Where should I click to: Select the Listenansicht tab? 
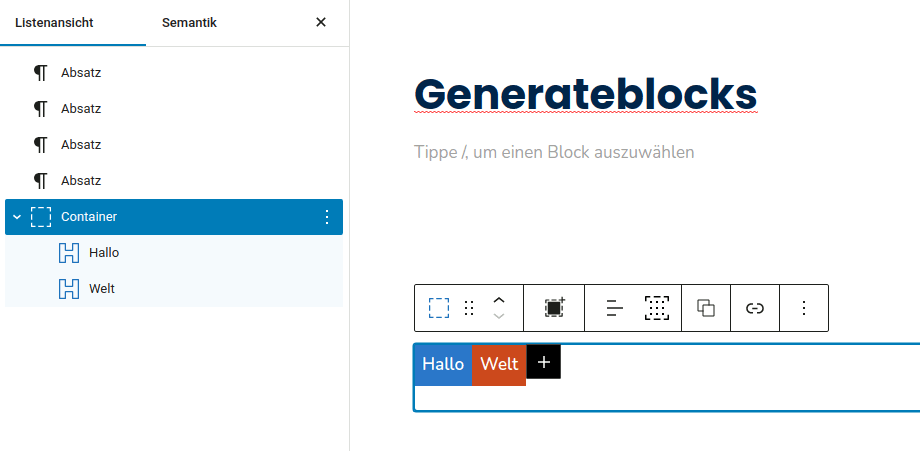(x=54, y=23)
